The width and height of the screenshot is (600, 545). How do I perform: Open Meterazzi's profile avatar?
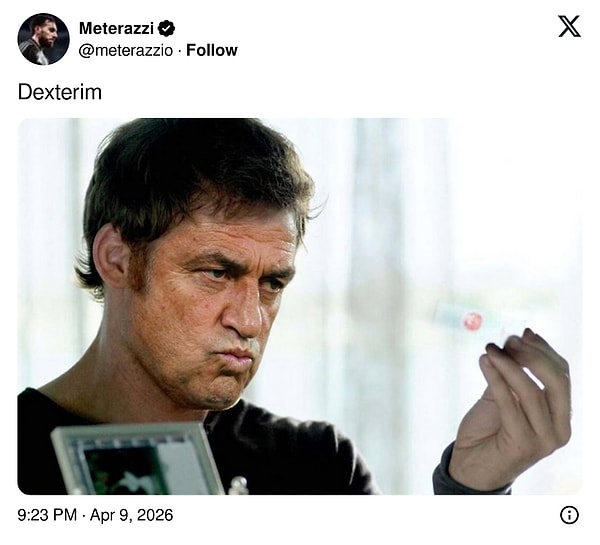(x=43, y=39)
